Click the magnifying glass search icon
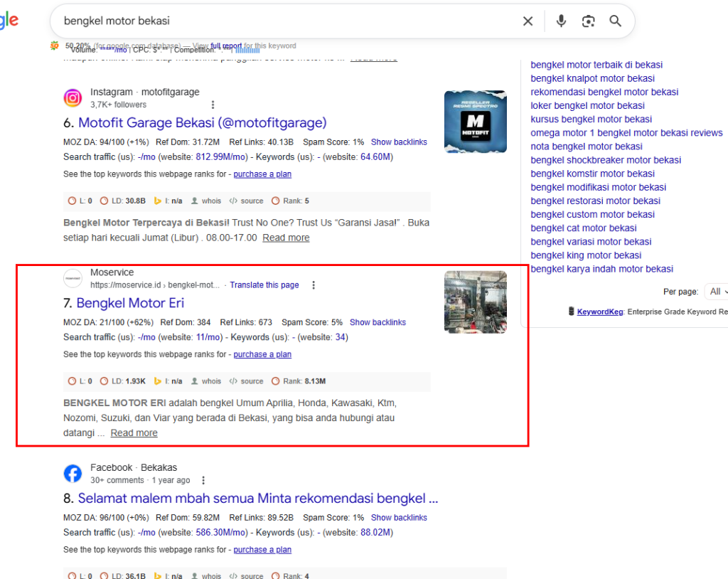728x579 pixels. (x=616, y=21)
